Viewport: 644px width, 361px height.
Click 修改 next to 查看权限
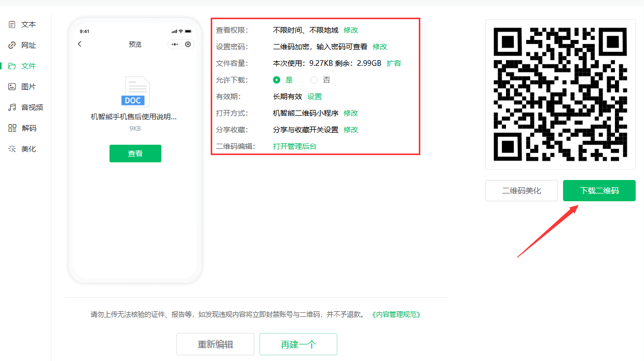[351, 30]
